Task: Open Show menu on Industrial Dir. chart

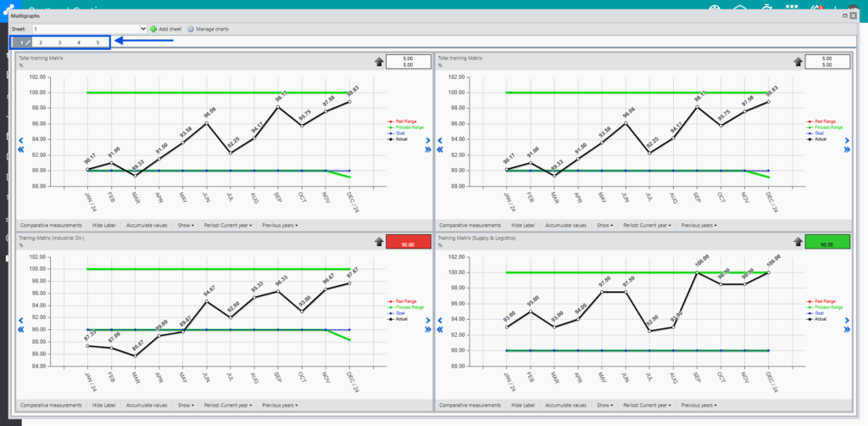Action: click(186, 405)
